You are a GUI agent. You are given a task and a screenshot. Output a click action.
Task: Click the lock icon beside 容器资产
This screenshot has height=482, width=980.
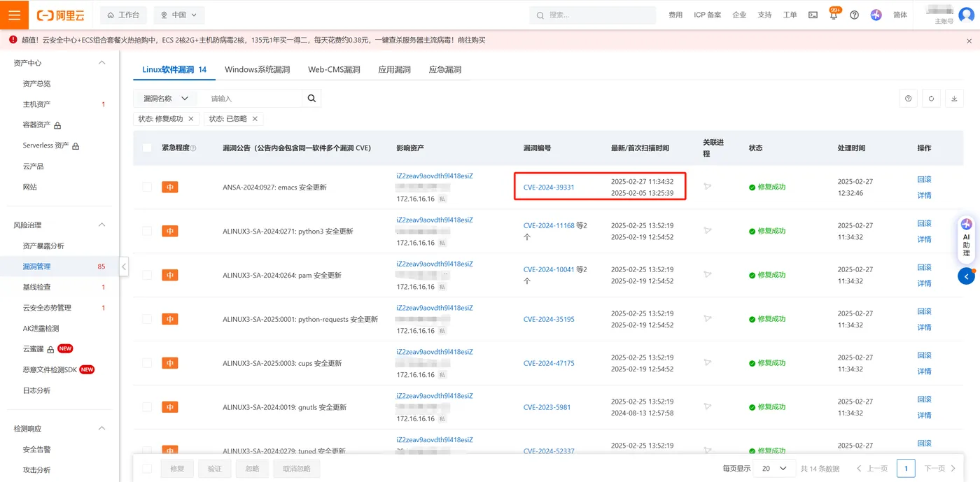[57, 125]
